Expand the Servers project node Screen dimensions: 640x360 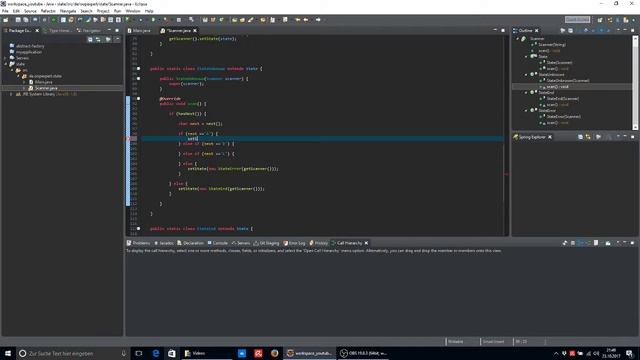(x=5, y=58)
